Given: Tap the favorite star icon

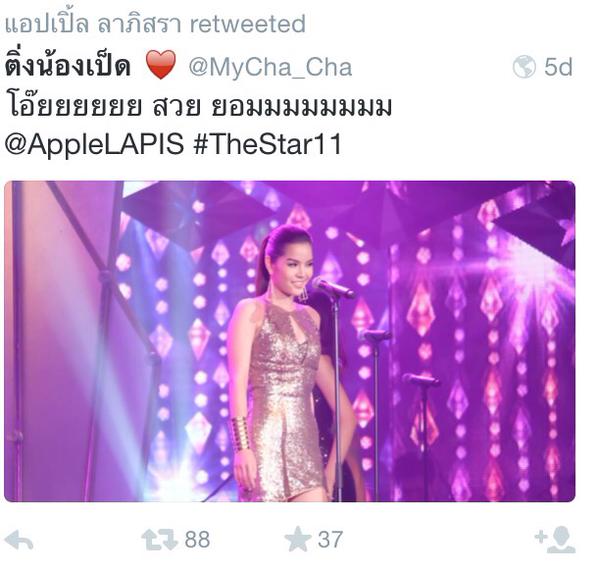Looking at the screenshot, I should (x=298, y=539).
